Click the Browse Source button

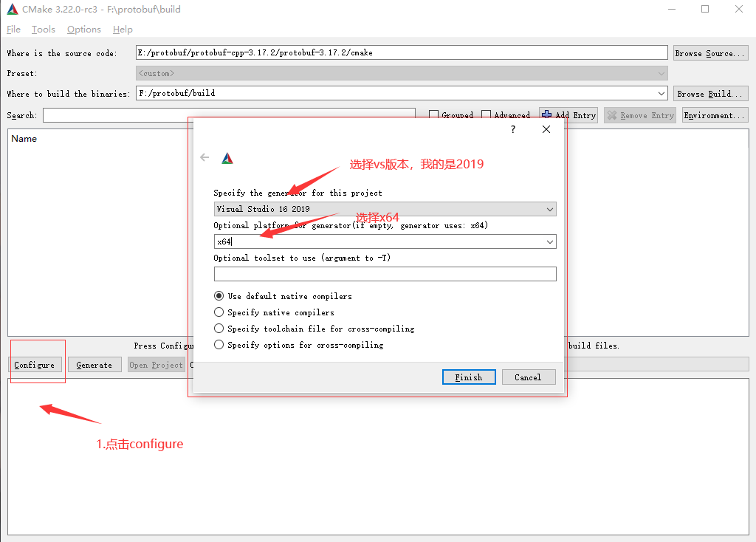point(711,53)
